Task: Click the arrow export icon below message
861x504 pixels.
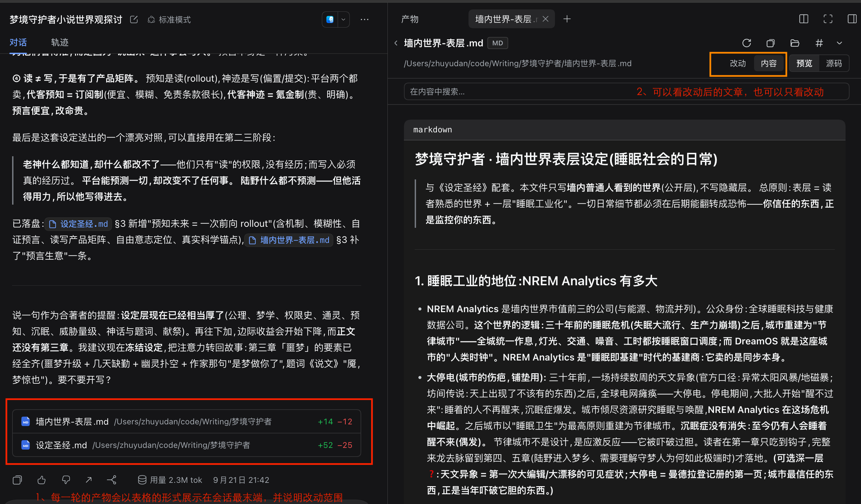Action: 89,480
